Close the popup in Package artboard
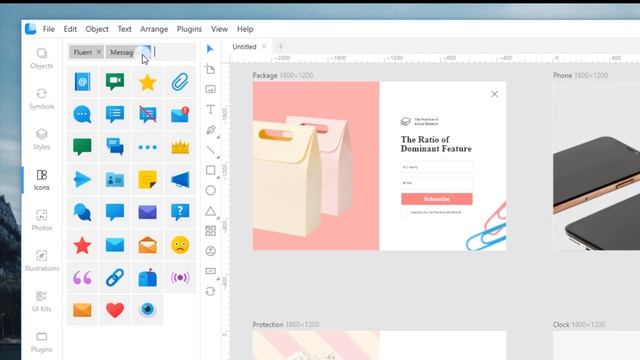Screen dimensions: 640x360 point(494,94)
